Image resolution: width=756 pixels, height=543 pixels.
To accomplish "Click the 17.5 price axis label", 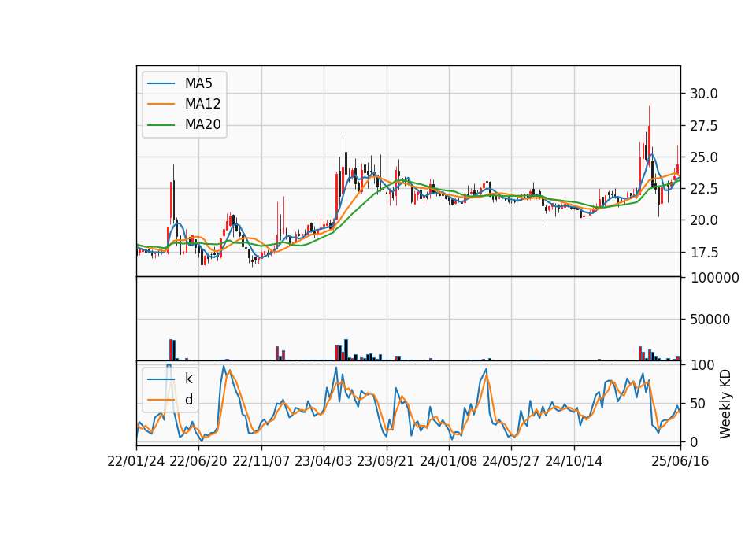I will click(x=704, y=253).
